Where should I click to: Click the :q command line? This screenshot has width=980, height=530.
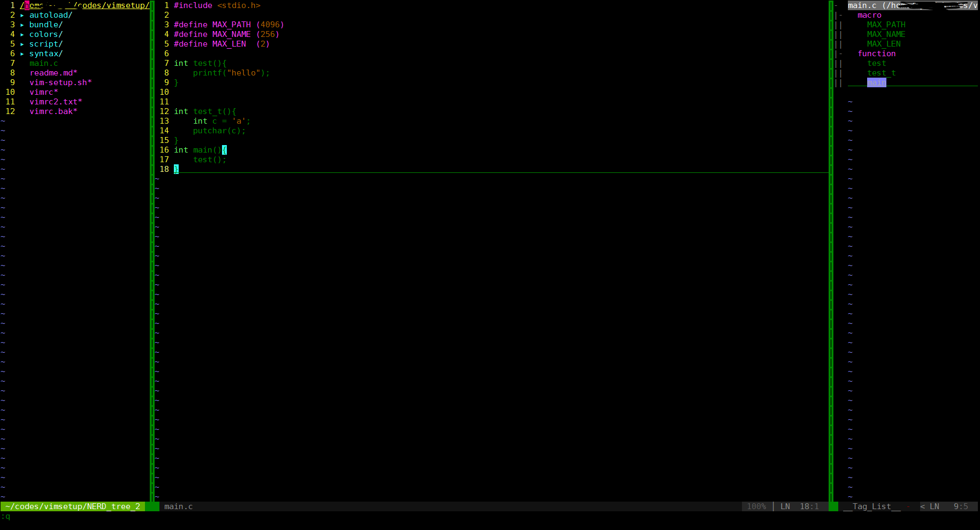pyautogui.click(x=6, y=516)
